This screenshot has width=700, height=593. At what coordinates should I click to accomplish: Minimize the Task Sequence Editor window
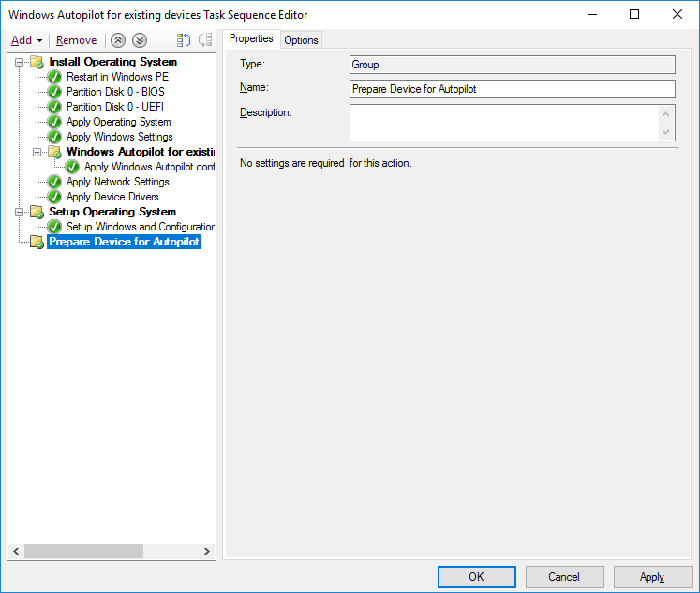coord(592,15)
